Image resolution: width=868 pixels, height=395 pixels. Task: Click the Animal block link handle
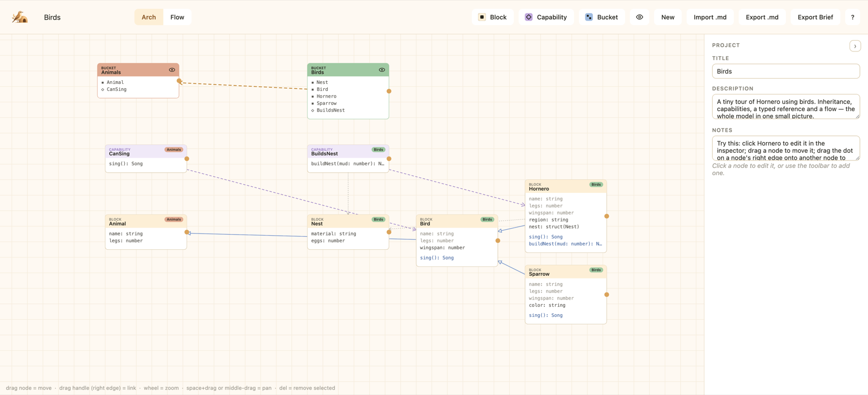[187, 232]
